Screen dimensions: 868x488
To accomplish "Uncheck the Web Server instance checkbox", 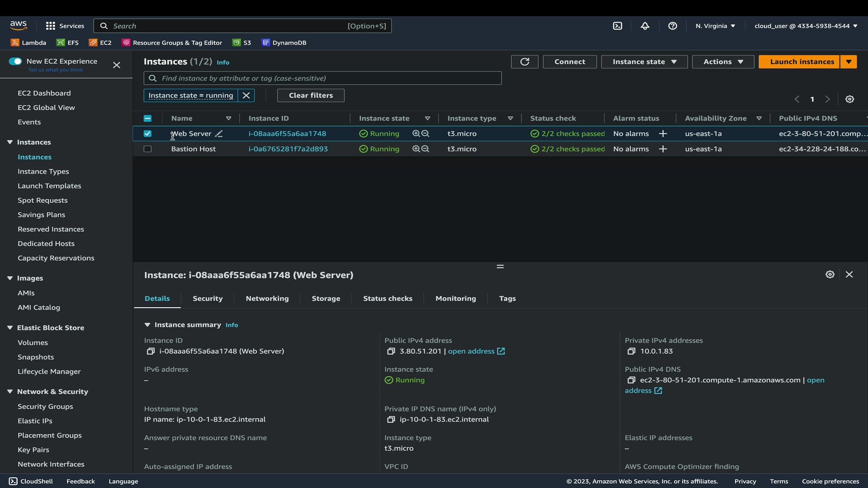I will (147, 134).
